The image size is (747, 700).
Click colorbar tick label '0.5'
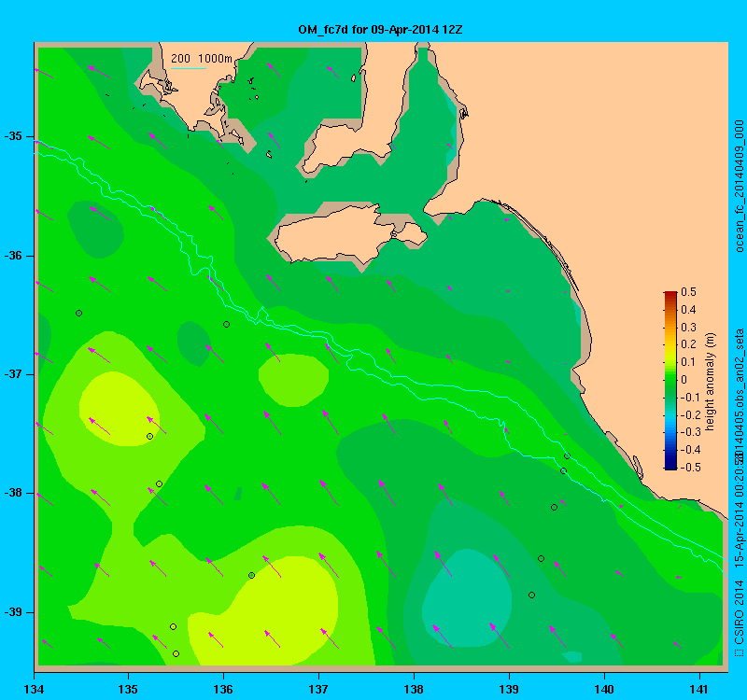click(688, 292)
